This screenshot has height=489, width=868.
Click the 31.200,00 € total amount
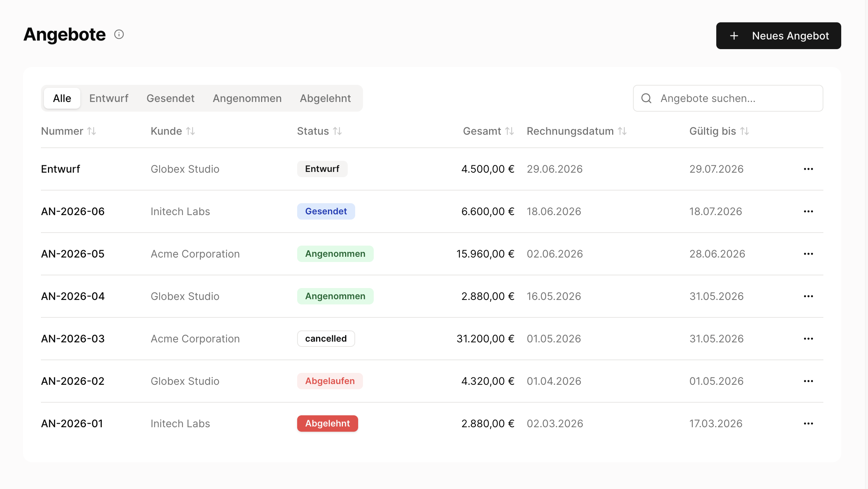[485, 339]
